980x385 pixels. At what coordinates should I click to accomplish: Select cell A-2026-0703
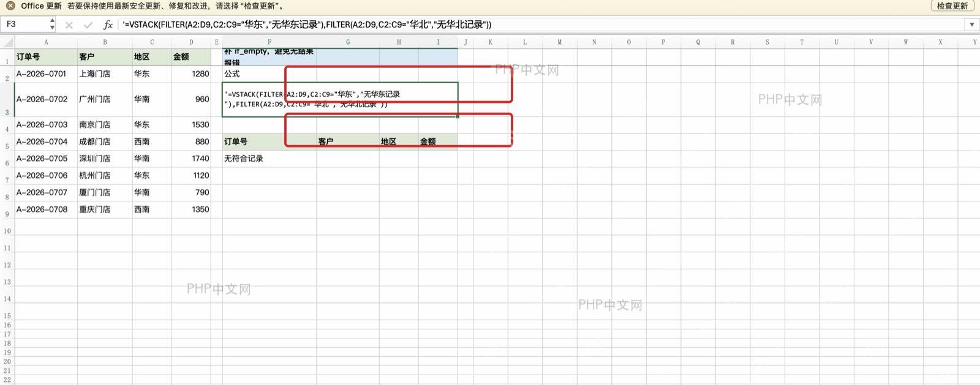coord(46,125)
